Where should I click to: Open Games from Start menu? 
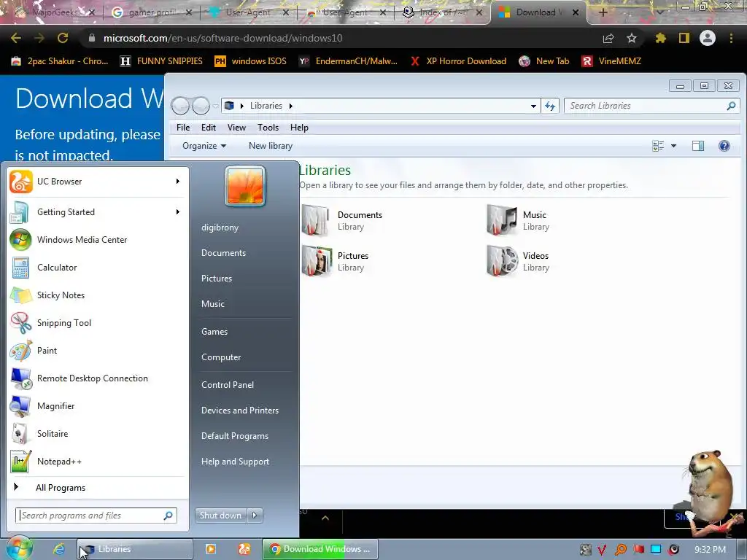pos(214,332)
